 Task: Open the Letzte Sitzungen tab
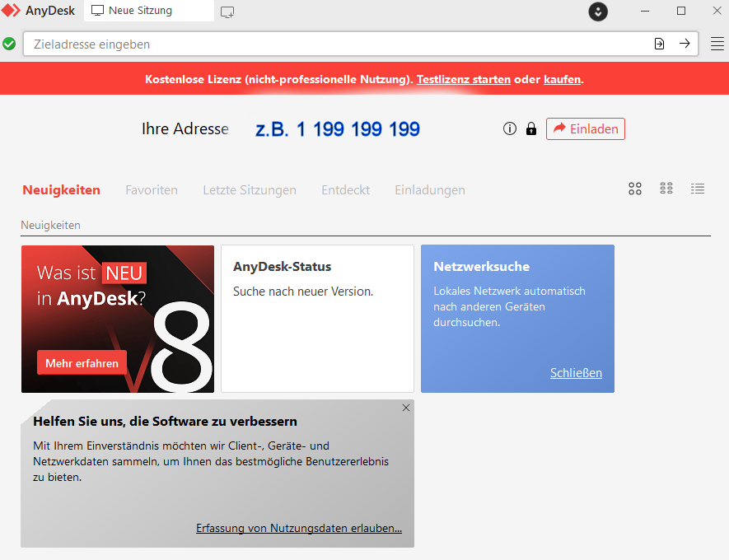pyautogui.click(x=250, y=190)
